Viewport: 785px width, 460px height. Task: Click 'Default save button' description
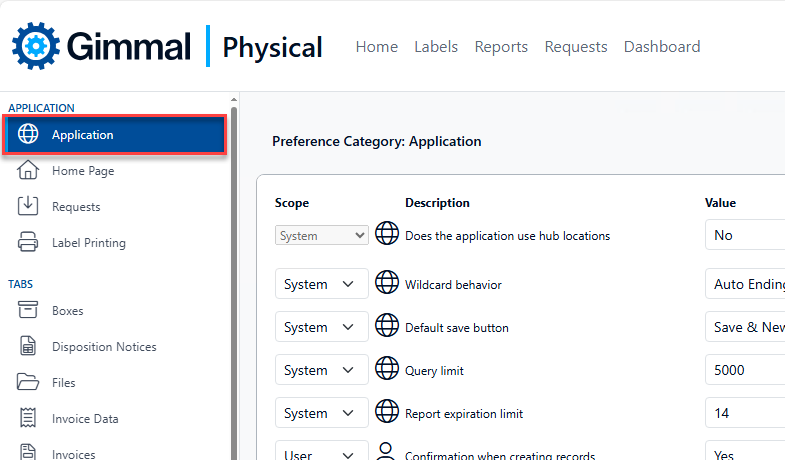457,328
